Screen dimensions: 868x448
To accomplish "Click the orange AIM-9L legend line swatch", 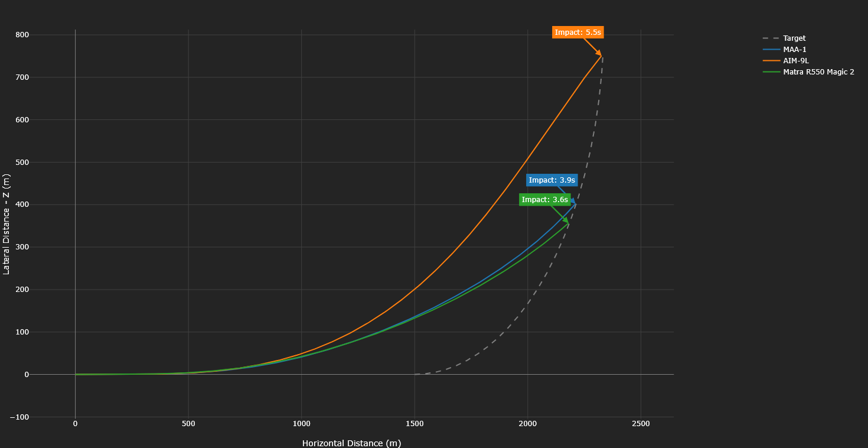I will 771,61.
